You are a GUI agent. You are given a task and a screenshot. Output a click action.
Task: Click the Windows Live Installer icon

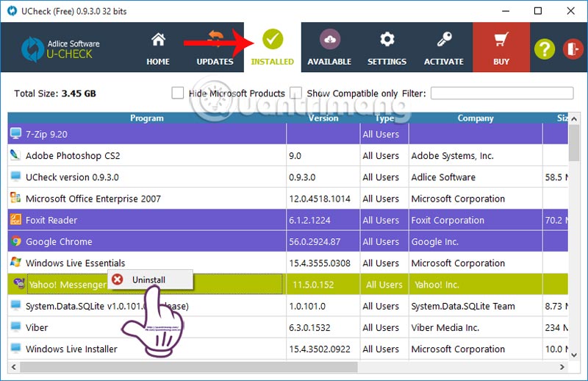pyautogui.click(x=15, y=348)
